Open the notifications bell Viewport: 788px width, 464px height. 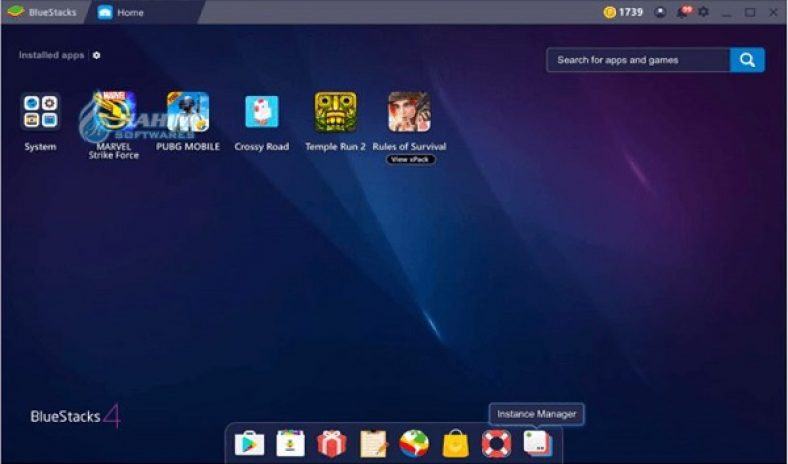pyautogui.click(x=683, y=12)
